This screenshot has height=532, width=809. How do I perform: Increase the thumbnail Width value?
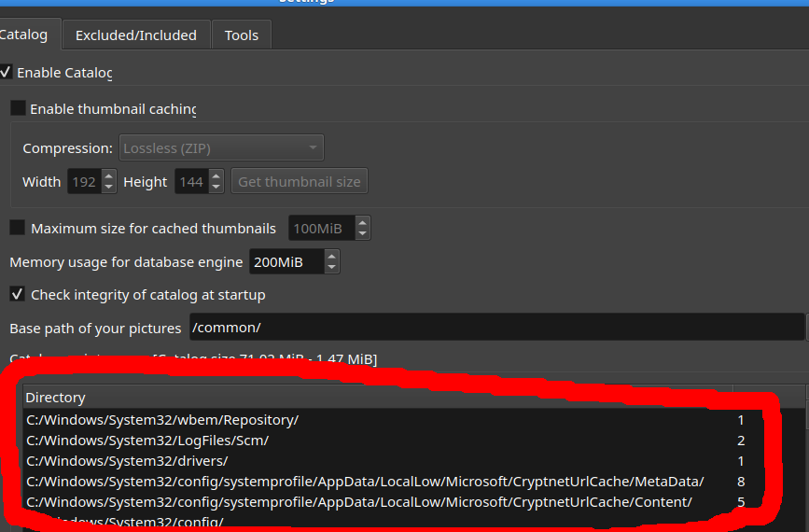[109, 176]
